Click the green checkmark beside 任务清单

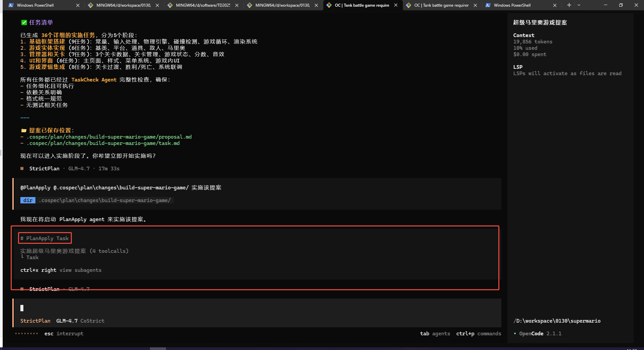24,22
